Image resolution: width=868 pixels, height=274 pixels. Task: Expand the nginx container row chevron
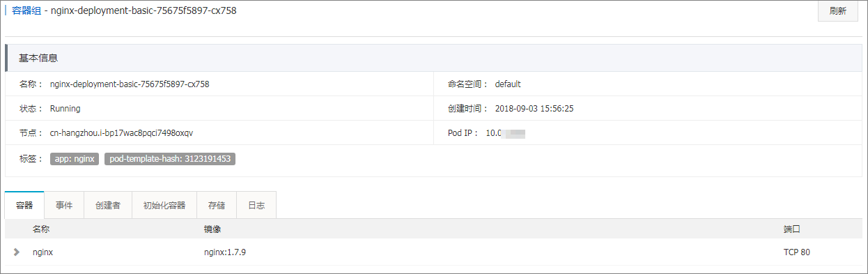click(16, 252)
